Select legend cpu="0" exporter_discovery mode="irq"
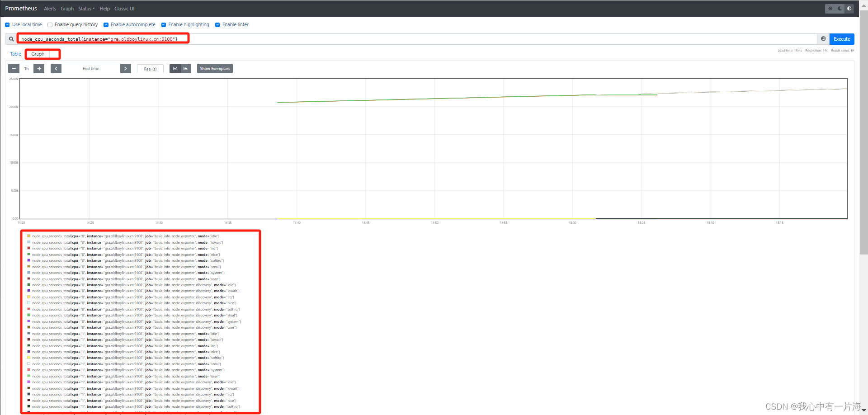This screenshot has height=415, width=868. click(x=131, y=297)
